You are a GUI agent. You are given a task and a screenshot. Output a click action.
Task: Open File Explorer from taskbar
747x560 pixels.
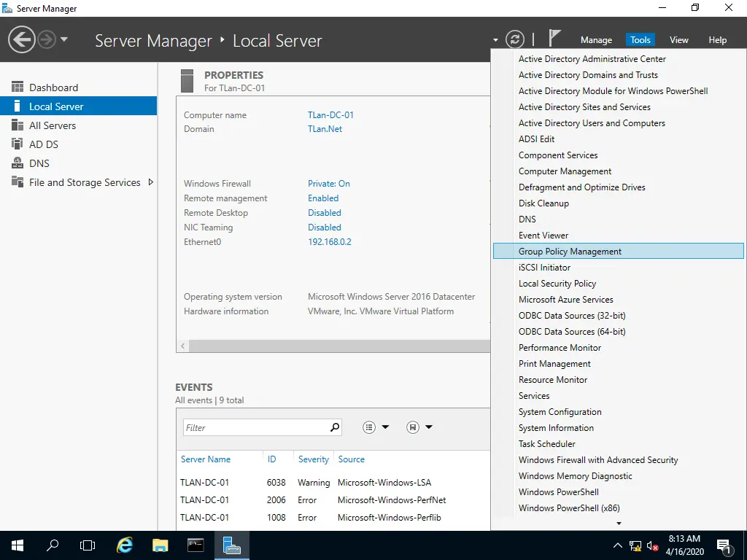click(x=160, y=545)
